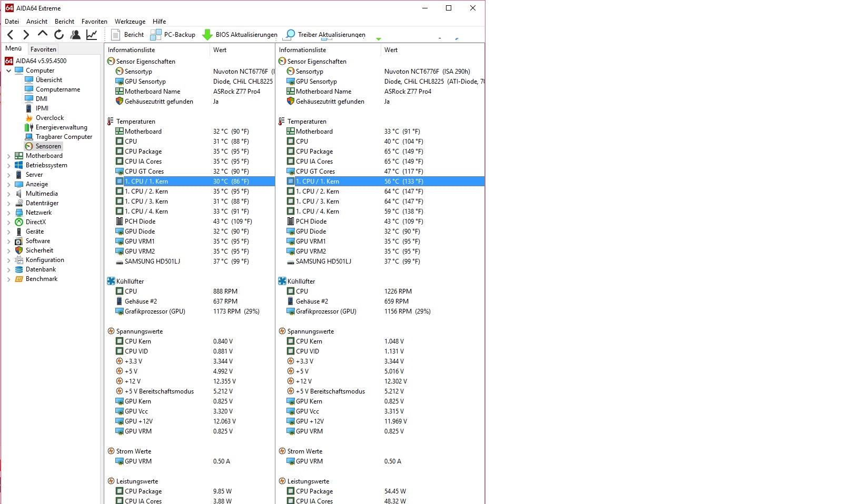Go back with the left arrow toolbar icon
862x504 pixels.
[x=10, y=35]
